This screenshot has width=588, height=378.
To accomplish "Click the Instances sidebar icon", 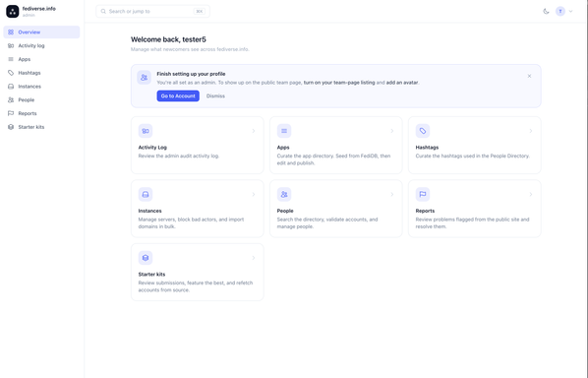I will [x=11, y=87].
